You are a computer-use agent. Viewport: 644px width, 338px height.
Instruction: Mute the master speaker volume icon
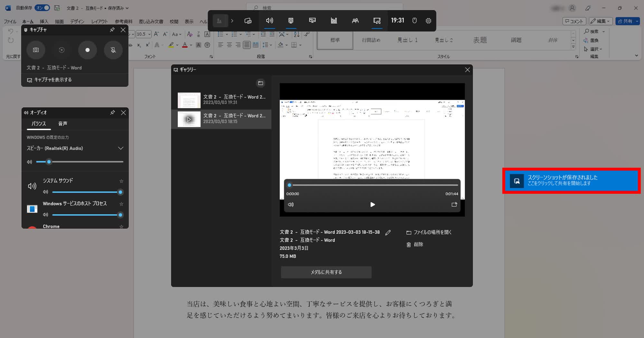[29, 162]
